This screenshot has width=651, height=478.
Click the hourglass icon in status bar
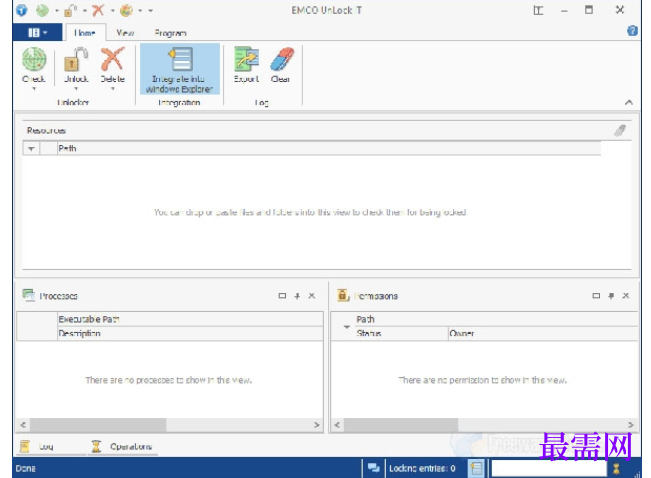point(616,468)
